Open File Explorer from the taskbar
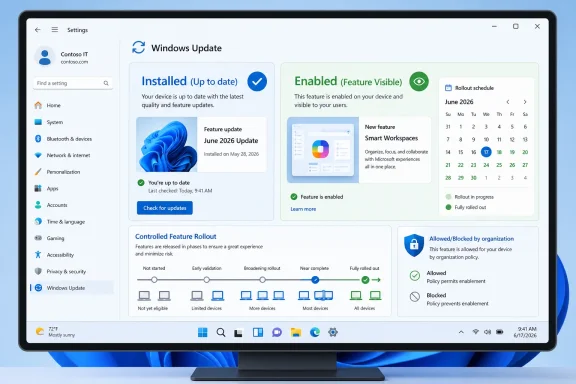Image resolution: width=576 pixels, height=384 pixels. (296, 333)
